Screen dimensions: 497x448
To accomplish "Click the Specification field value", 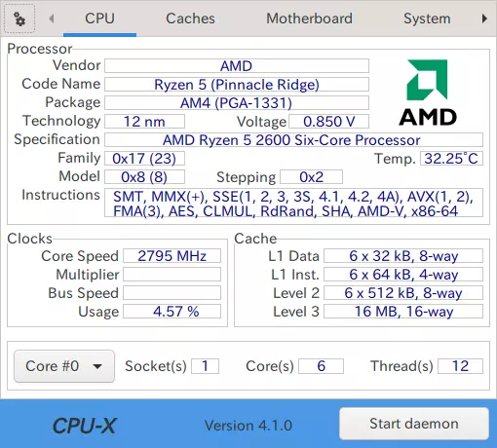I will 293,140.
